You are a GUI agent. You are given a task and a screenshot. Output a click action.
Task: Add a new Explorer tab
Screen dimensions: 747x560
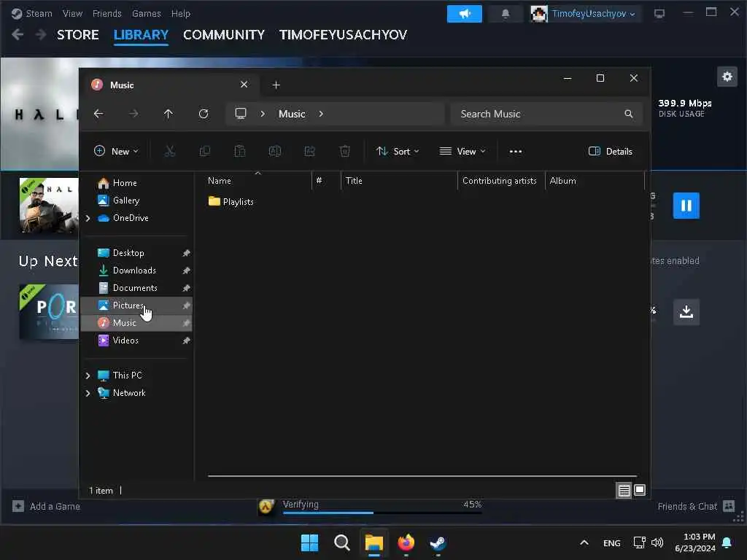tap(276, 85)
